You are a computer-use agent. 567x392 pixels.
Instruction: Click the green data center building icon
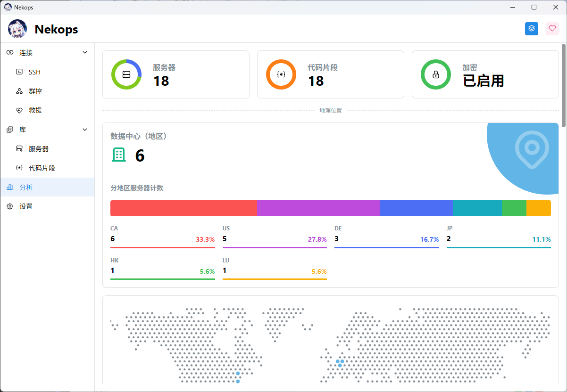coord(119,155)
